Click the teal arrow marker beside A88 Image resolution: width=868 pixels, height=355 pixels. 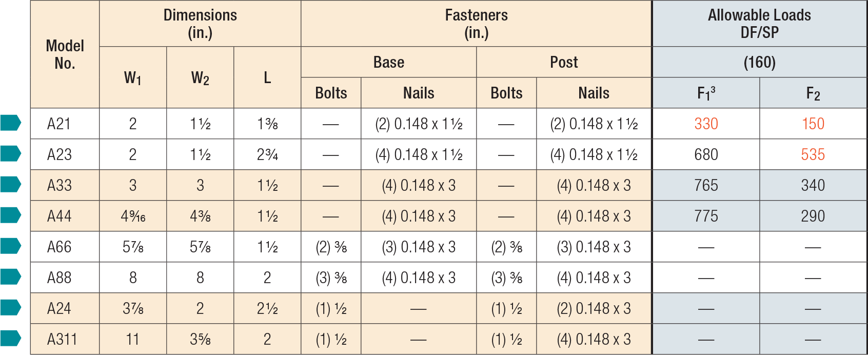10,277
